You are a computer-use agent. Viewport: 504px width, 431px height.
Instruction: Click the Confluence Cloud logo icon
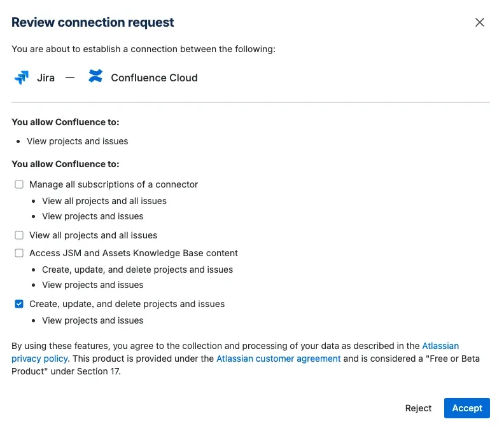95,76
